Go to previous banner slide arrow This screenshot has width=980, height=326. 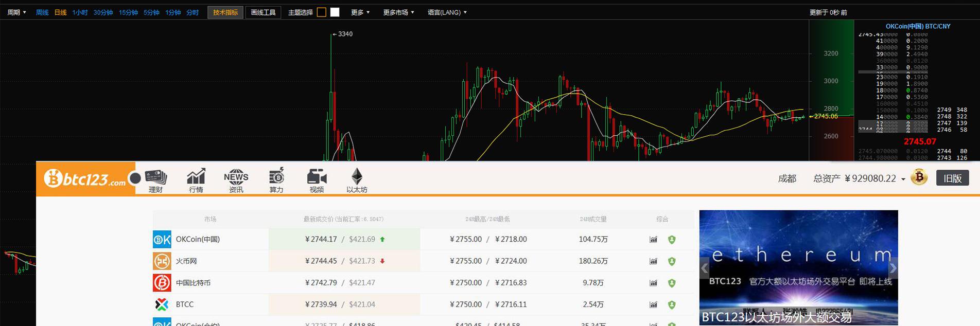click(x=704, y=268)
